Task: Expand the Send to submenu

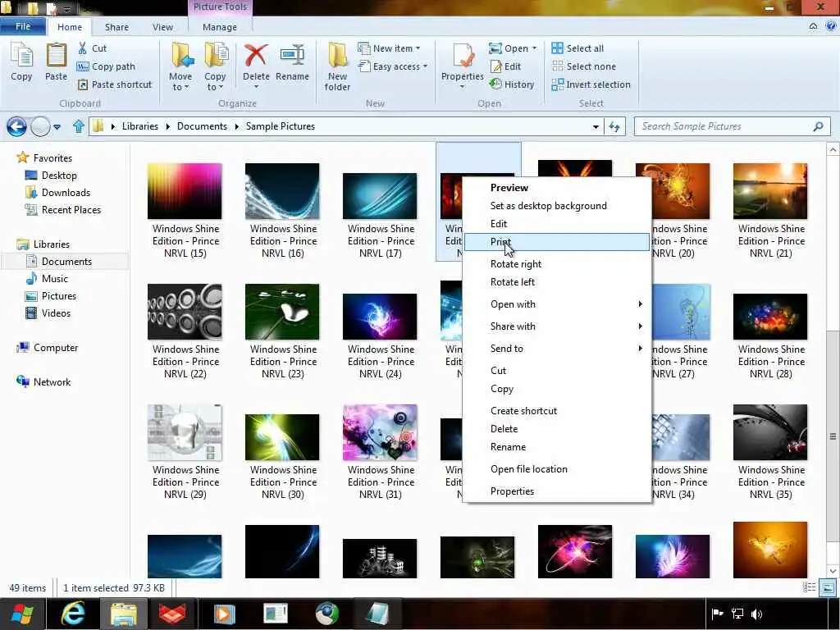Action: [557, 349]
